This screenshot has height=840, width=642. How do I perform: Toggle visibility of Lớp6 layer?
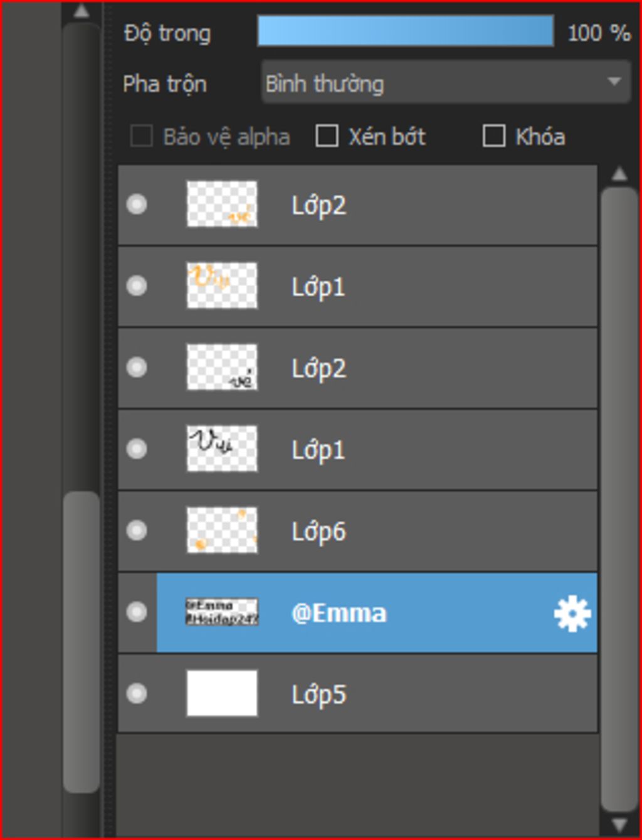[137, 531]
